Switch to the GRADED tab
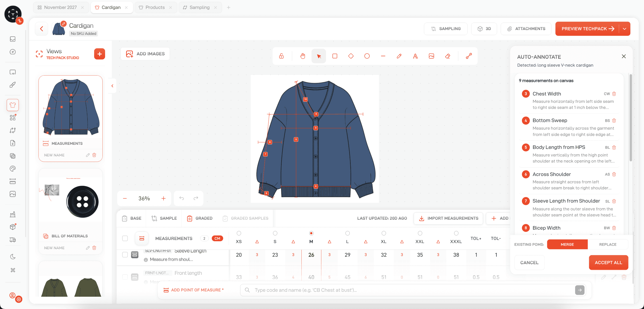 tap(200, 218)
